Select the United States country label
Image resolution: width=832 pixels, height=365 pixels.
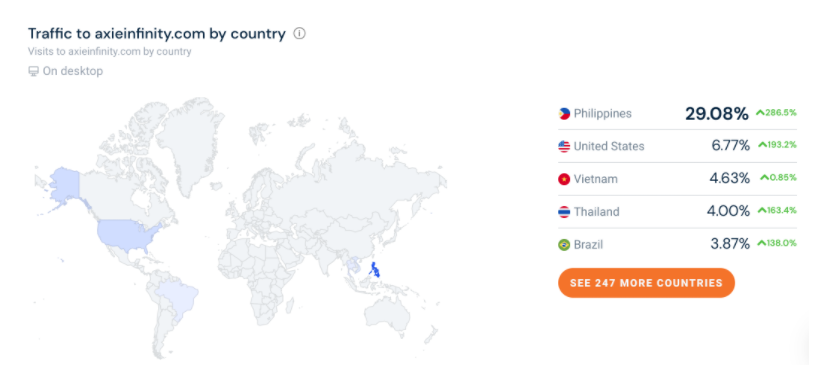(609, 146)
